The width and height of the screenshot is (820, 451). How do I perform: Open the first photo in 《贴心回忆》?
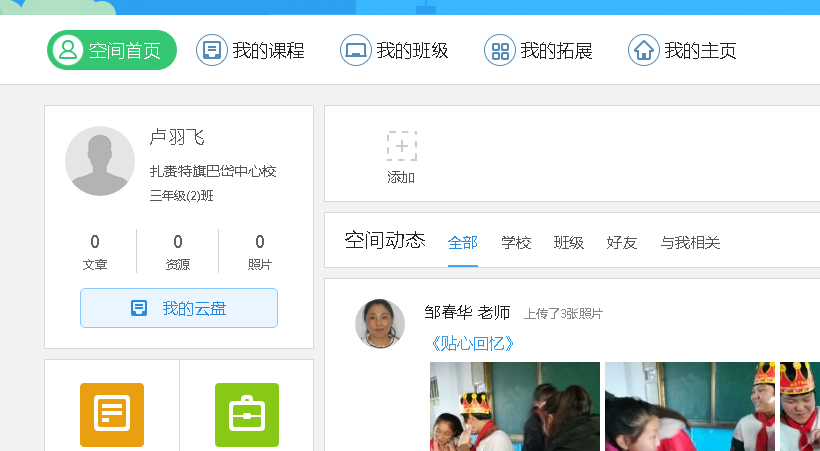coord(515,407)
